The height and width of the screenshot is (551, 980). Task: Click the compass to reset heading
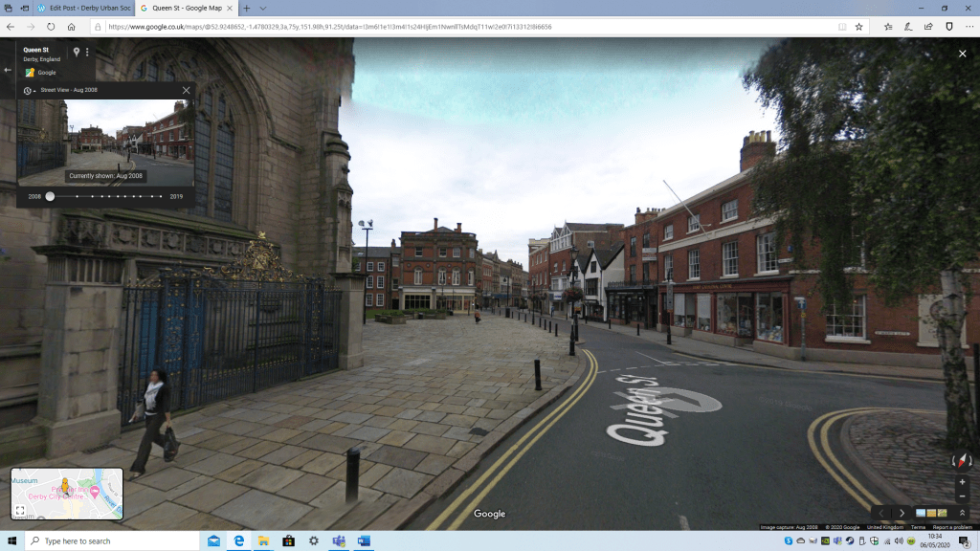click(x=962, y=461)
